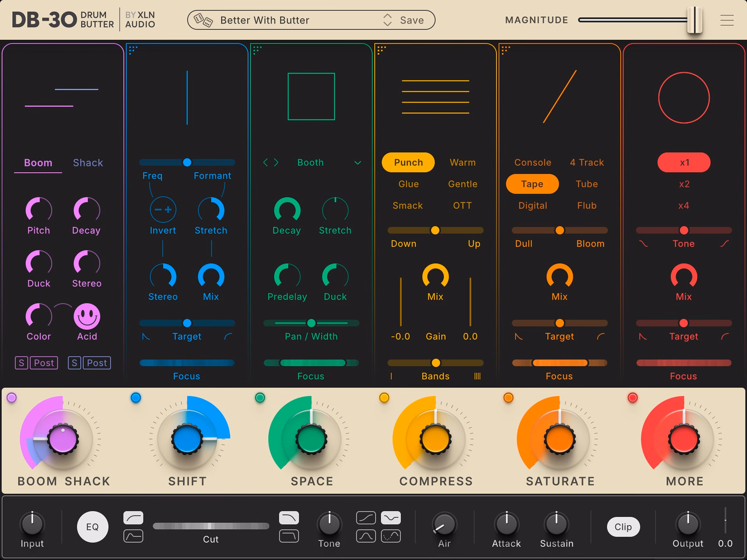Open the Booth reverb type selector

310,162
